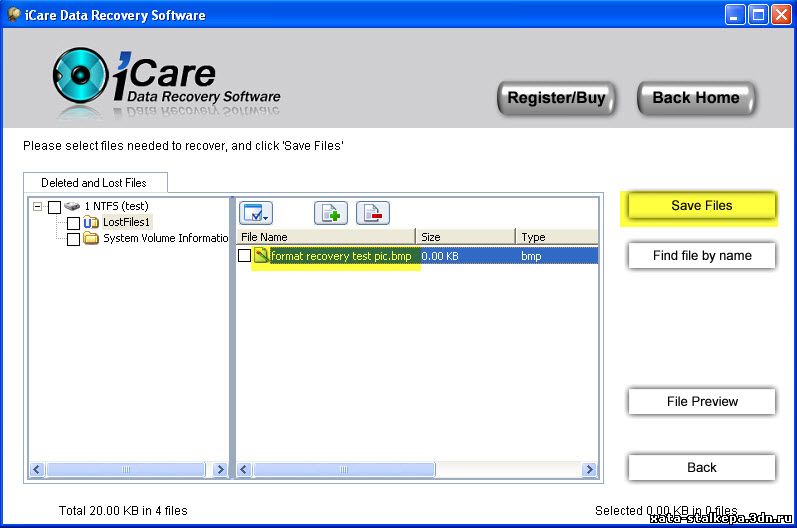
Task: Open the Deleted and Lost Files tab
Action: coord(94,182)
